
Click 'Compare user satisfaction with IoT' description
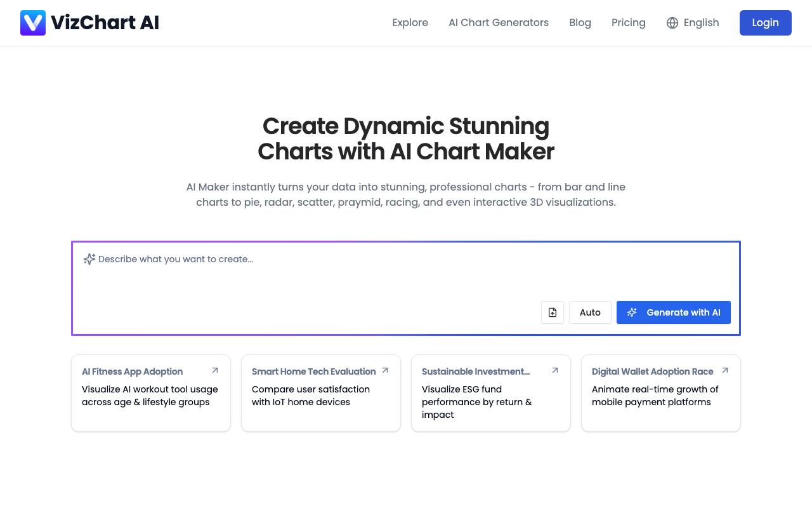pos(311,396)
